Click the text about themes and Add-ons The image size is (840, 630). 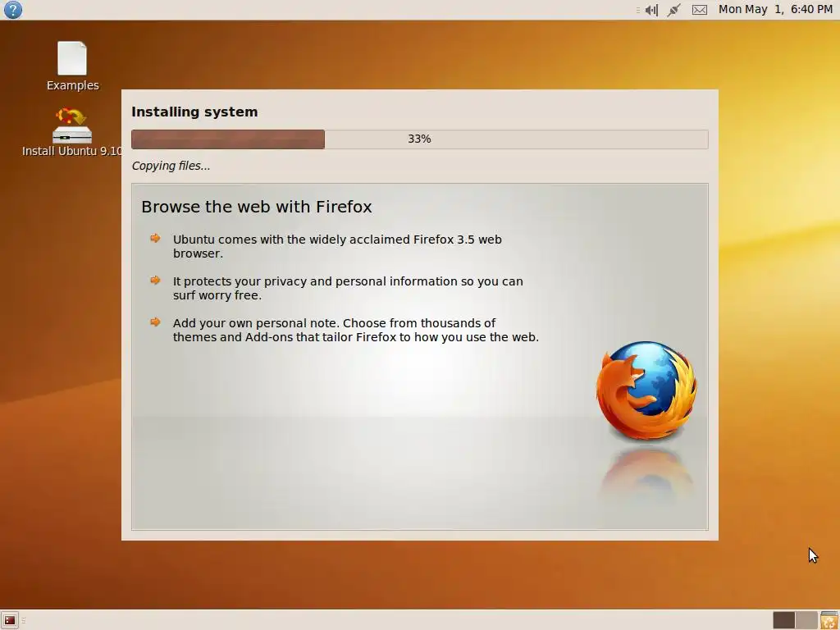(x=356, y=330)
